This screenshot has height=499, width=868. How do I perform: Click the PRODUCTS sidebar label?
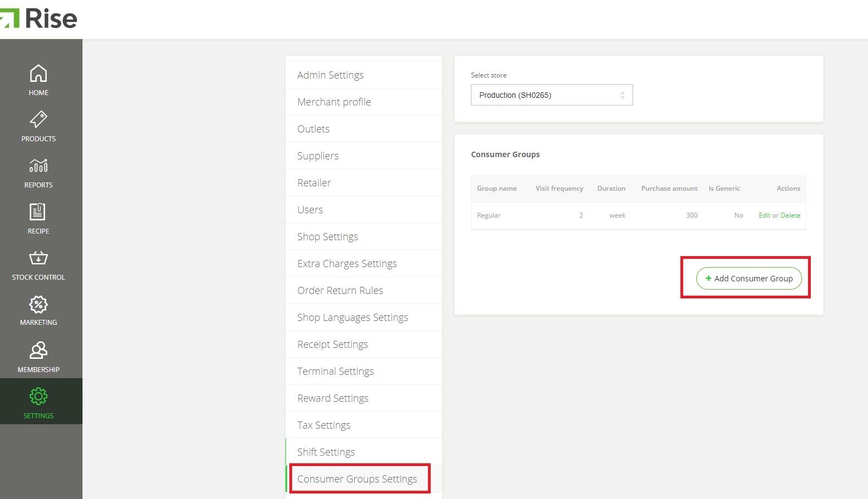(x=39, y=139)
